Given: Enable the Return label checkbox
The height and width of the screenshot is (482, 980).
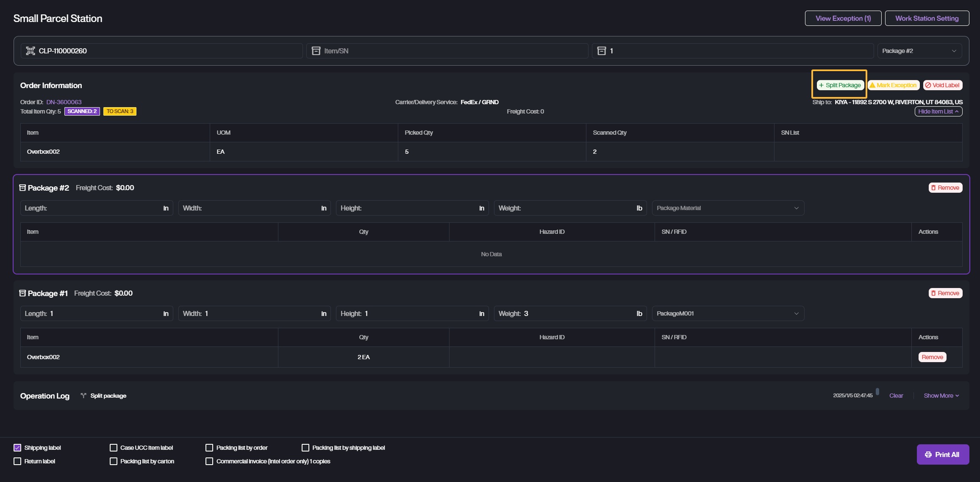Looking at the screenshot, I should [x=17, y=461].
